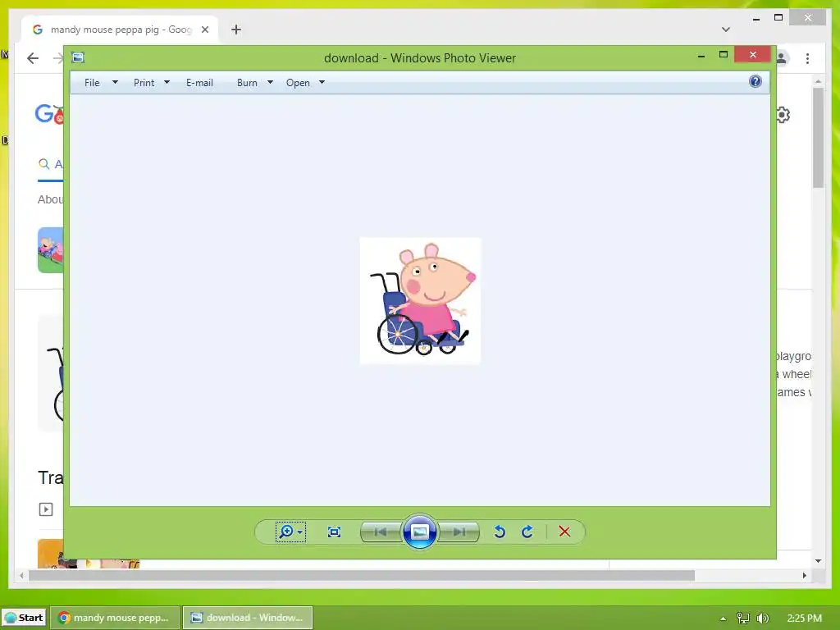This screenshot has height=630, width=840.
Task: Rotate the image clockwise
Action: (527, 532)
